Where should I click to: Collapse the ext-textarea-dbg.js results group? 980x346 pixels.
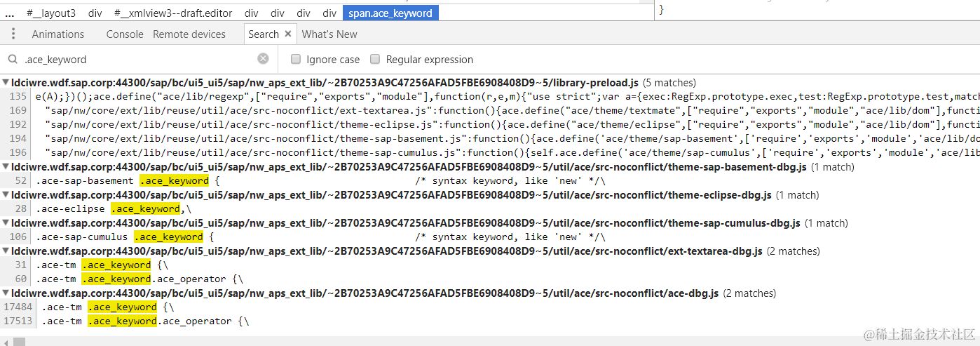pyautogui.click(x=6, y=251)
